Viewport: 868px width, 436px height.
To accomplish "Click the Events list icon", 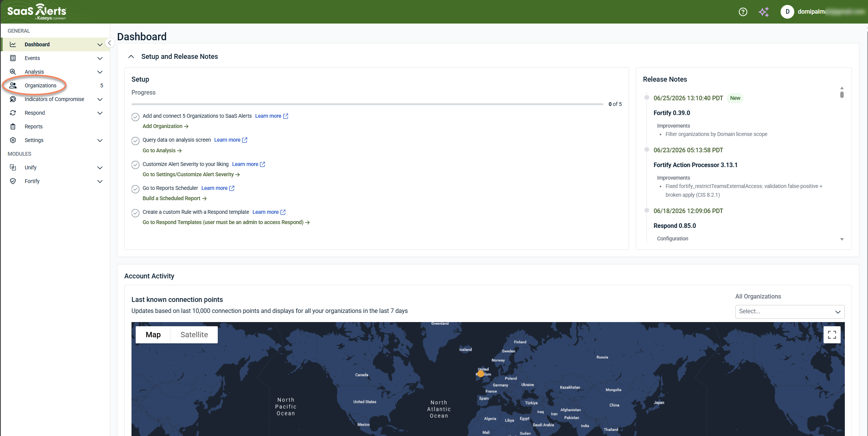I will 13,58.
